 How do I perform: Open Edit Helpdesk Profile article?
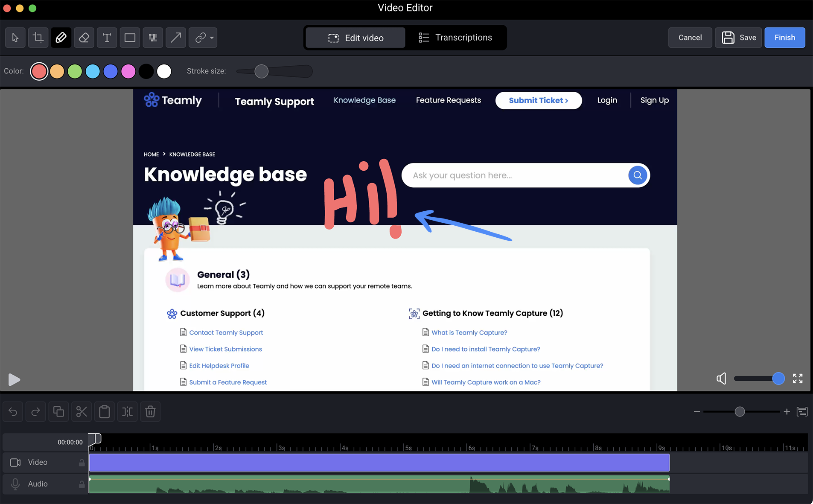[219, 366]
